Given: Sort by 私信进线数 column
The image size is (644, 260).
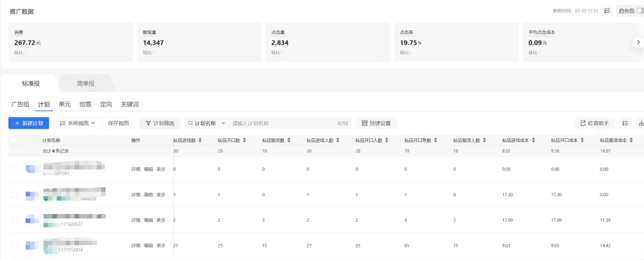Looking at the screenshot, I should pos(200,140).
